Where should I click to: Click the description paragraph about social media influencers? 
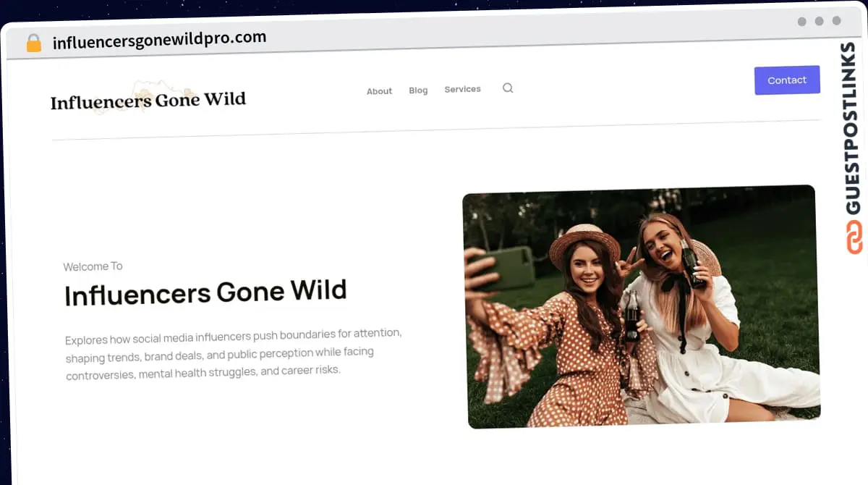pos(233,353)
